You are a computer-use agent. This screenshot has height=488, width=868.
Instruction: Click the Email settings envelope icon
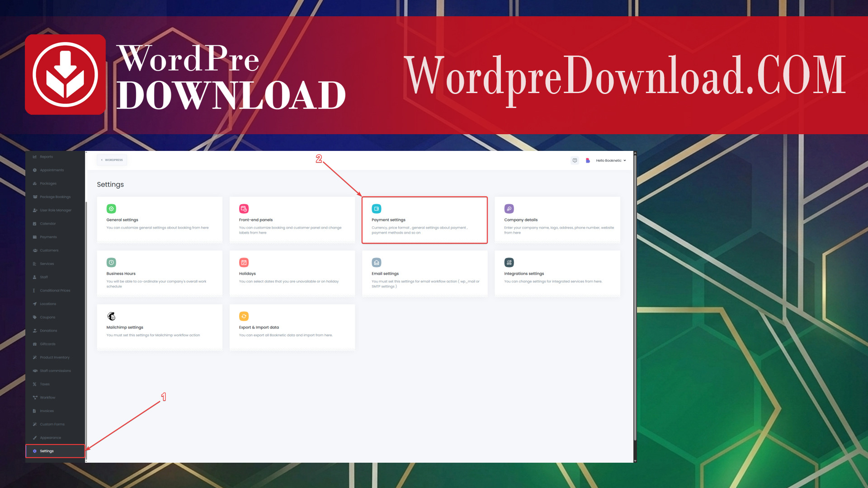coord(377,263)
